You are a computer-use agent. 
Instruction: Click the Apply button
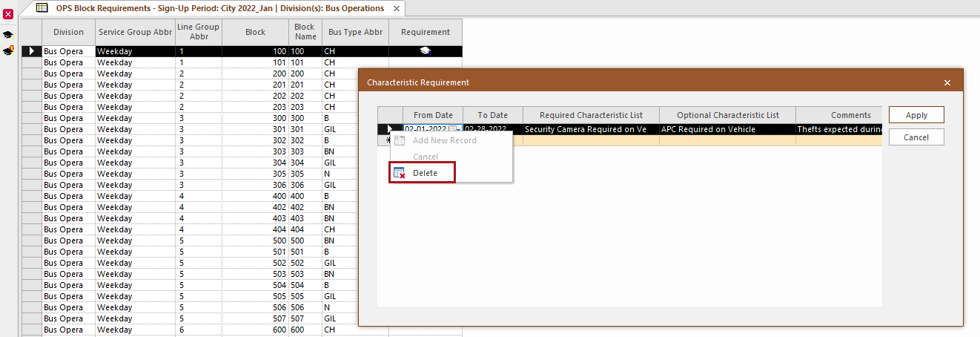click(x=916, y=115)
